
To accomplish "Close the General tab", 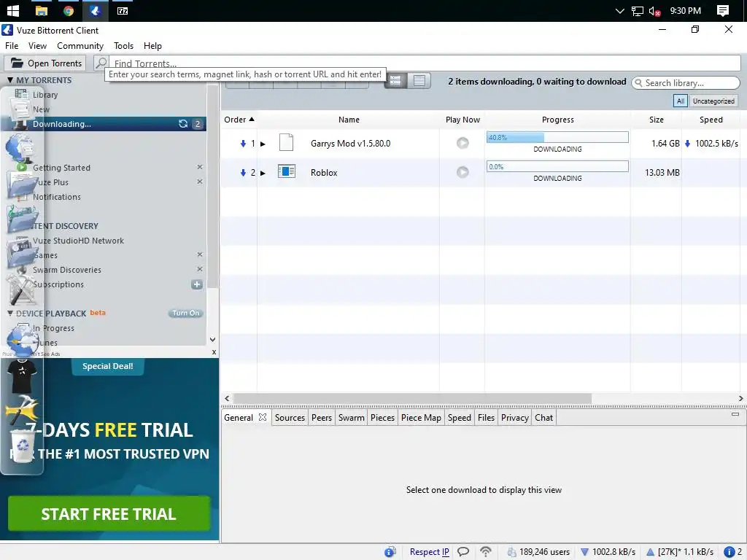I will (x=263, y=417).
